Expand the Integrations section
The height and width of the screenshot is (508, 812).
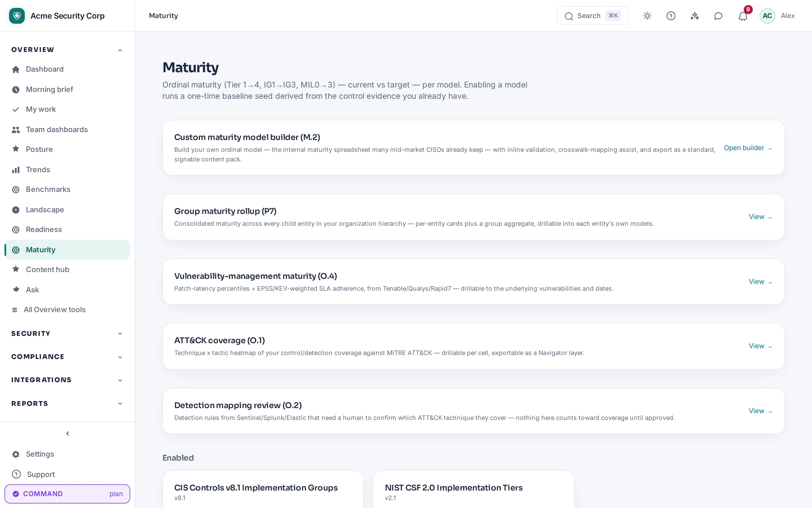point(67,380)
